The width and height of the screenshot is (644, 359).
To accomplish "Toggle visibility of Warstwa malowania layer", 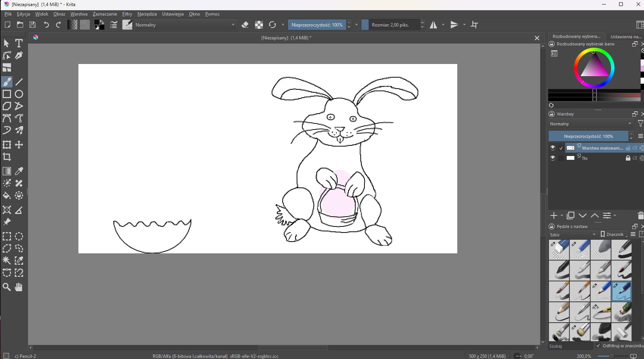I will [x=553, y=148].
